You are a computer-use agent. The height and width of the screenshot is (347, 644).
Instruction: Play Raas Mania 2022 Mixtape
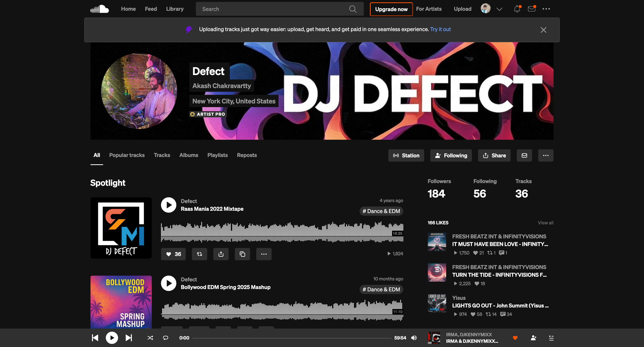(169, 205)
